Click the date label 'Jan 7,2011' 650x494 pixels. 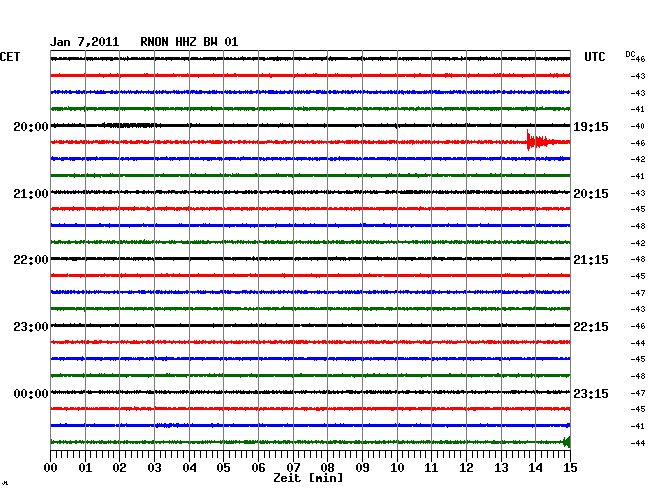(x=85, y=42)
